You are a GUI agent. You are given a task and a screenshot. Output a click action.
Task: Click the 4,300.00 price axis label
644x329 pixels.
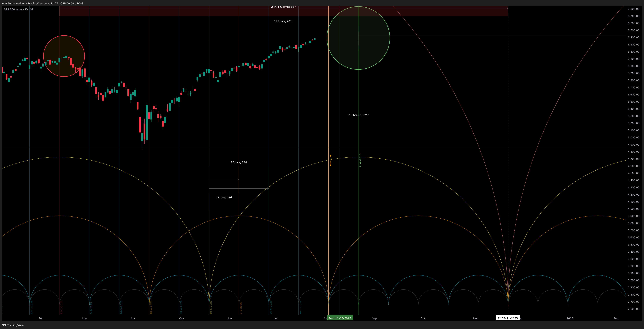[634, 188]
